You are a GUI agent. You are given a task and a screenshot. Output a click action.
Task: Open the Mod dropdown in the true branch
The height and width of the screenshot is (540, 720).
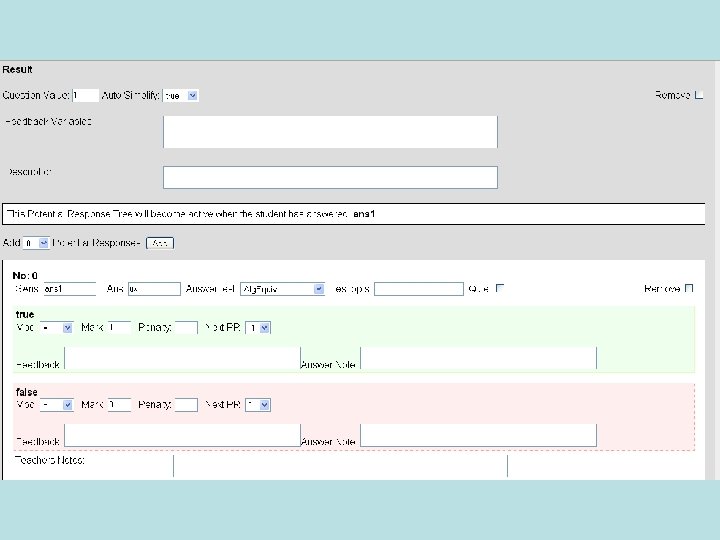(56, 327)
